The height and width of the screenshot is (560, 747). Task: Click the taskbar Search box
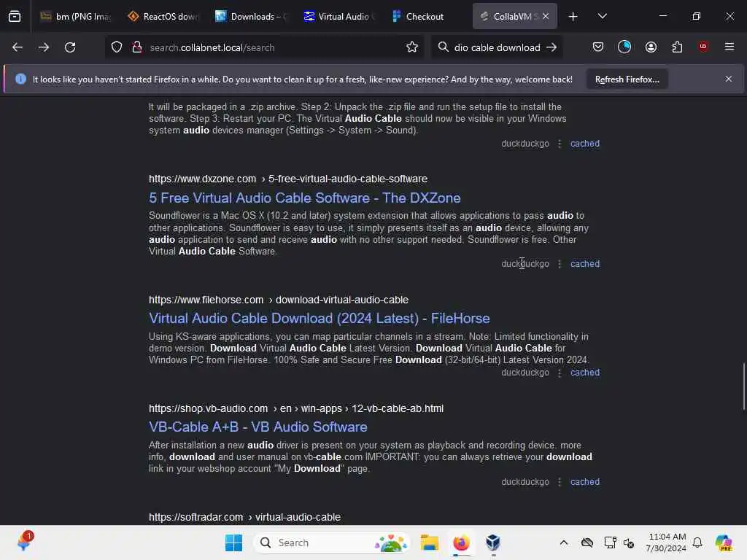[x=332, y=542]
